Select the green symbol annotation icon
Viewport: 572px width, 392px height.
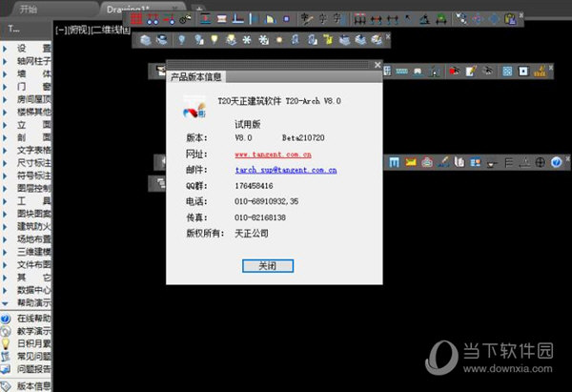(x=441, y=19)
